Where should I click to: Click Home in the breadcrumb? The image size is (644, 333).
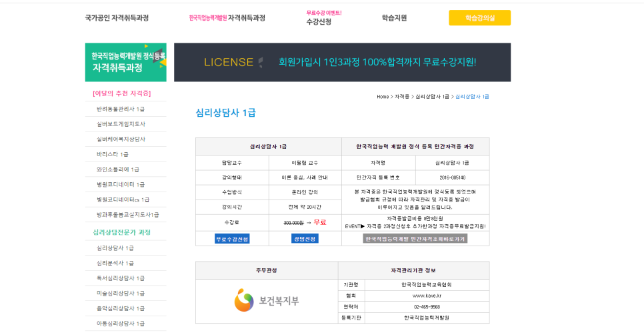coord(383,97)
